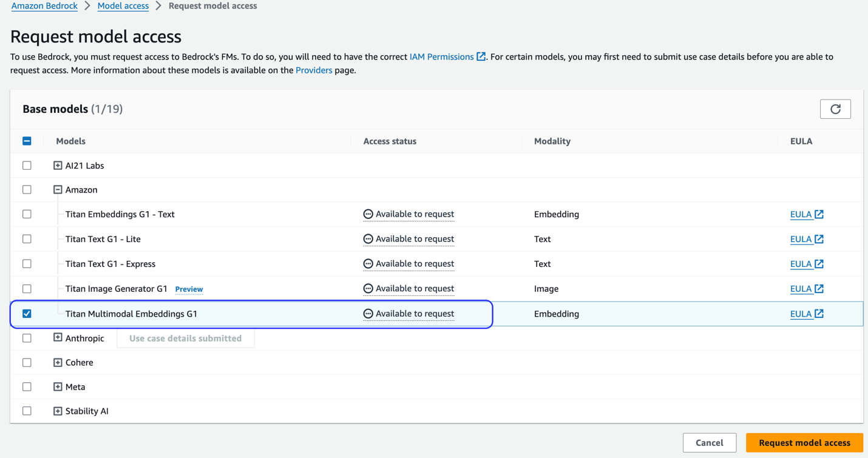The image size is (868, 458).
Task: Toggle the select-all models checkbox
Action: click(x=27, y=140)
